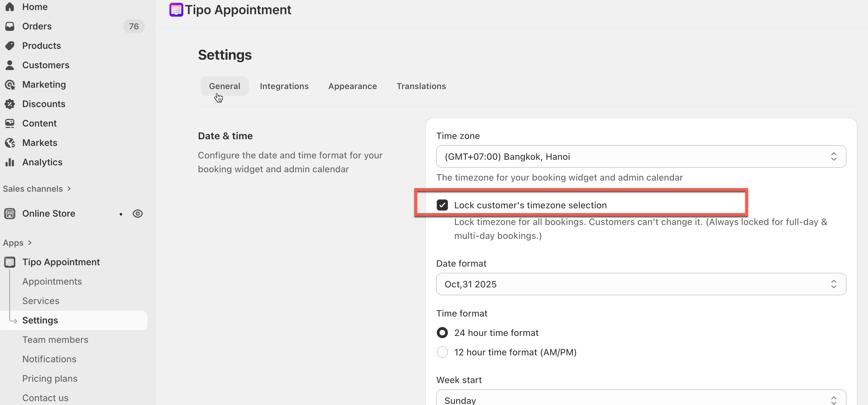The image size is (868, 405).
Task: Select 24 hour time format radio
Action: 442,333
